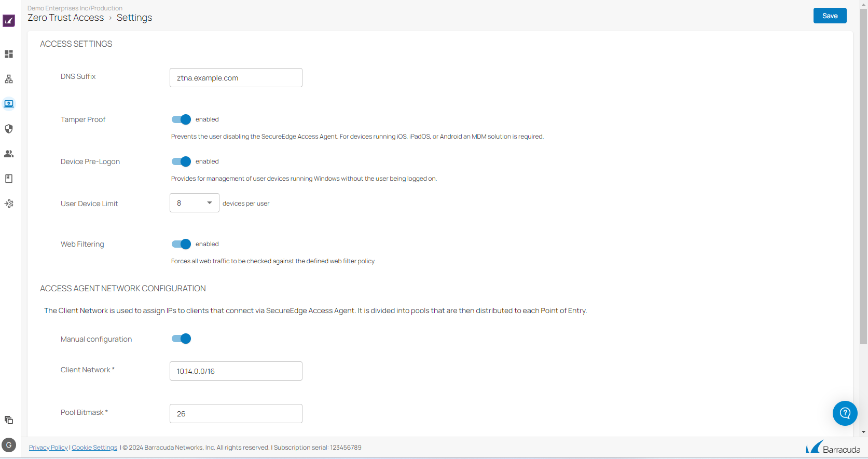Click the scrollbar down arrow
Screen dimensions: 868x459
pos(863,432)
